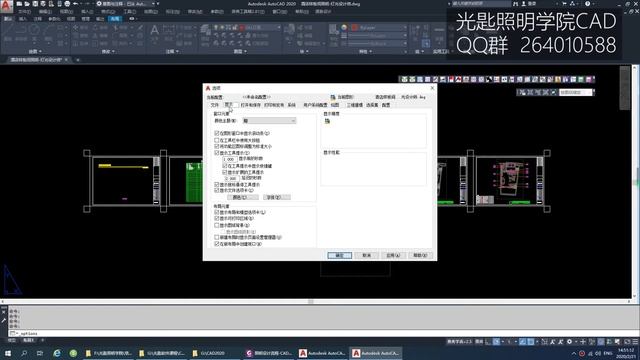Click the Colors... button in Options dialog
Screen dimensions: 640x360
(x=242, y=197)
